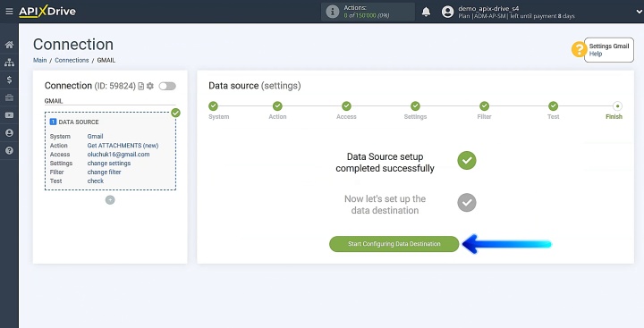This screenshot has height=328, width=644.
Task: Open the video tutorials sidebar icon
Action: [x=9, y=115]
